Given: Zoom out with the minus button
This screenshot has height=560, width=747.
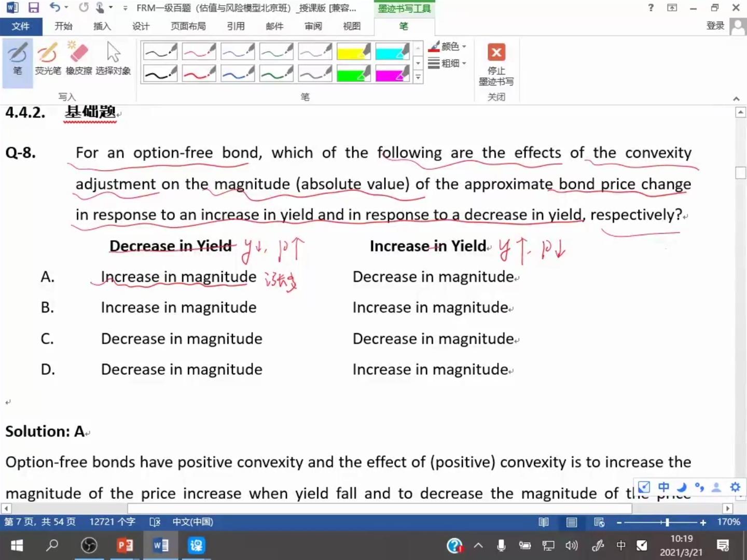Looking at the screenshot, I should [619, 523].
